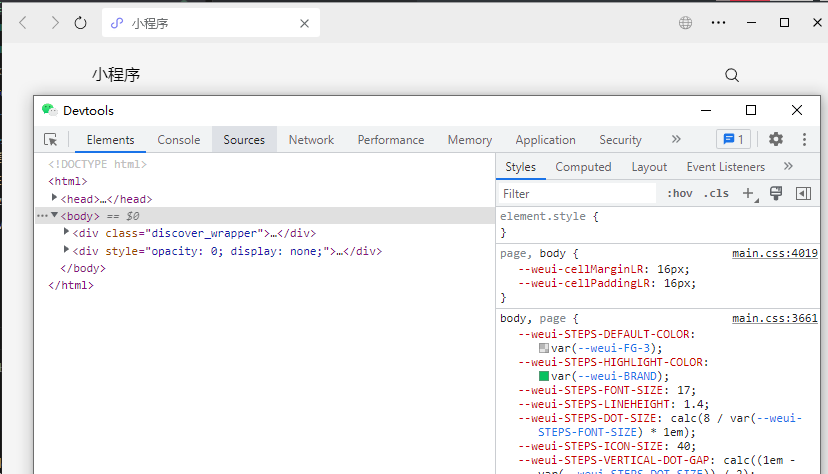
Task: Open the Sources tab
Action: [244, 140]
